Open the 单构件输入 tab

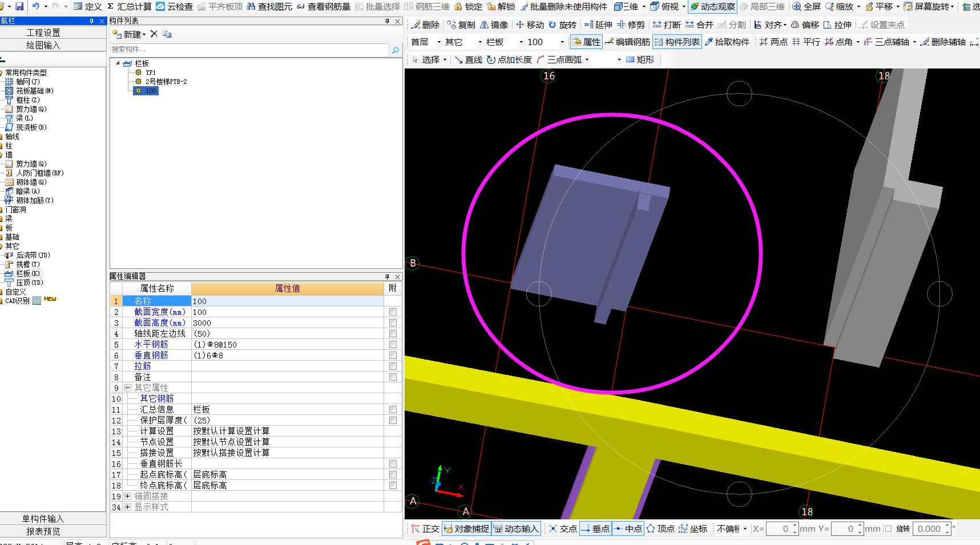[43, 518]
